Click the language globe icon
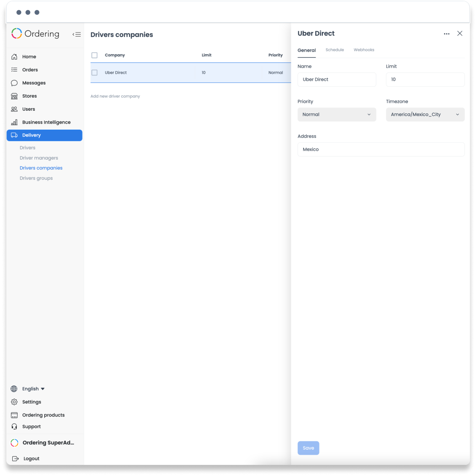 click(14, 389)
